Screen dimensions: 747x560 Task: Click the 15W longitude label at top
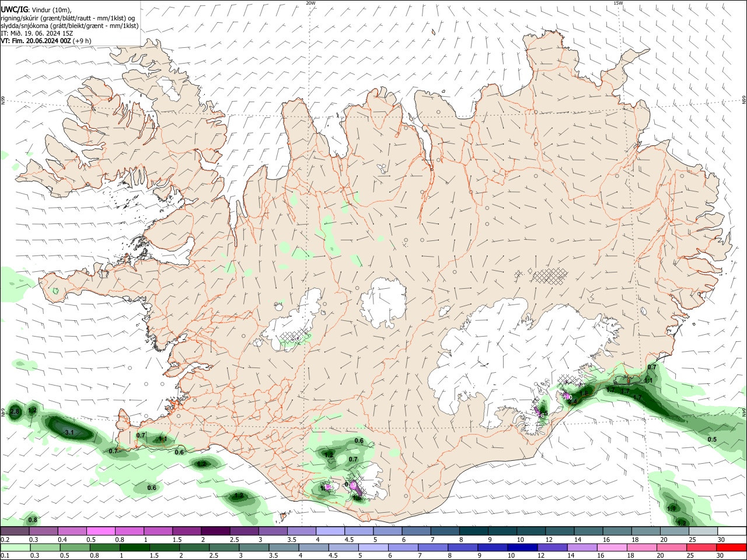[x=618, y=3]
